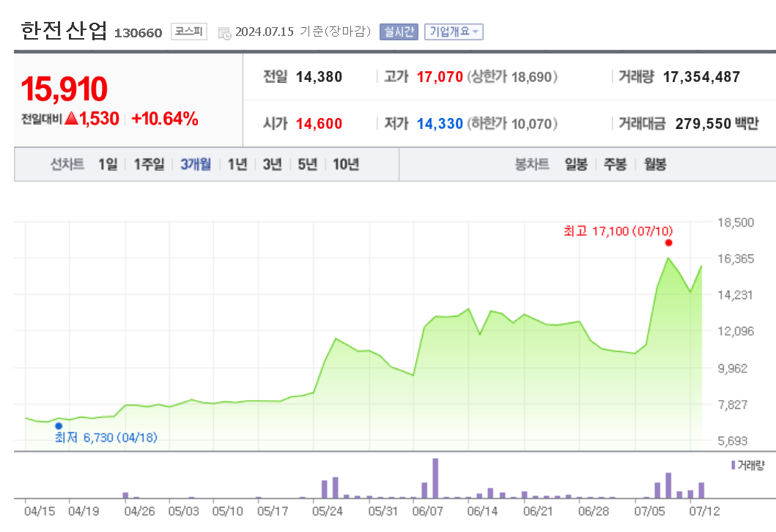Select the 1주일 line chart tab

pos(149,164)
